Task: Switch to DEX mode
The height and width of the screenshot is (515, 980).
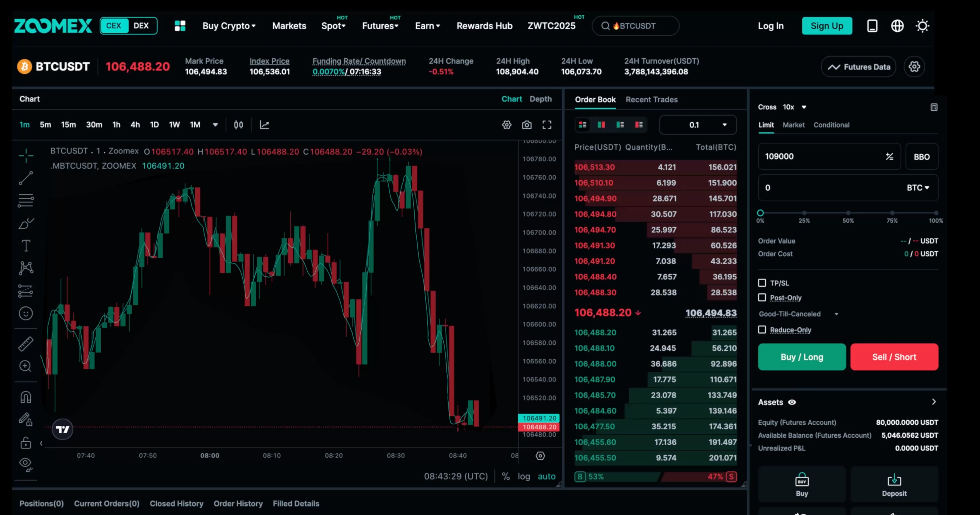Action: pos(141,25)
